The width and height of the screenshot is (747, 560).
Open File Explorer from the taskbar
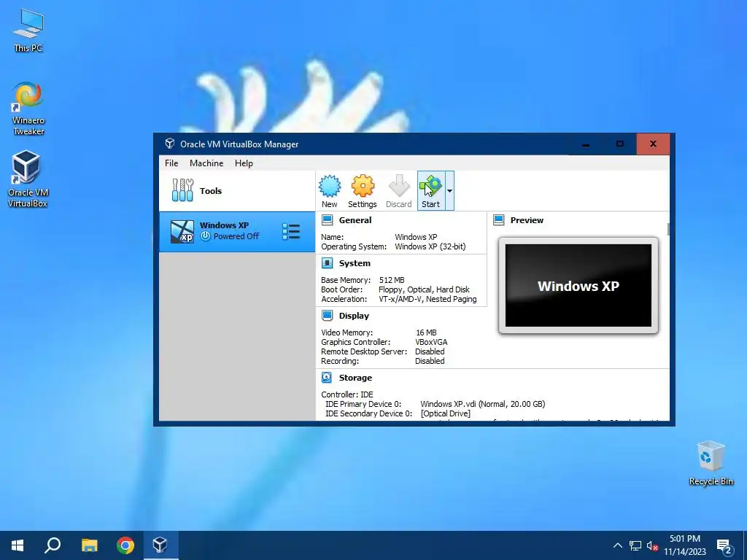coord(89,545)
